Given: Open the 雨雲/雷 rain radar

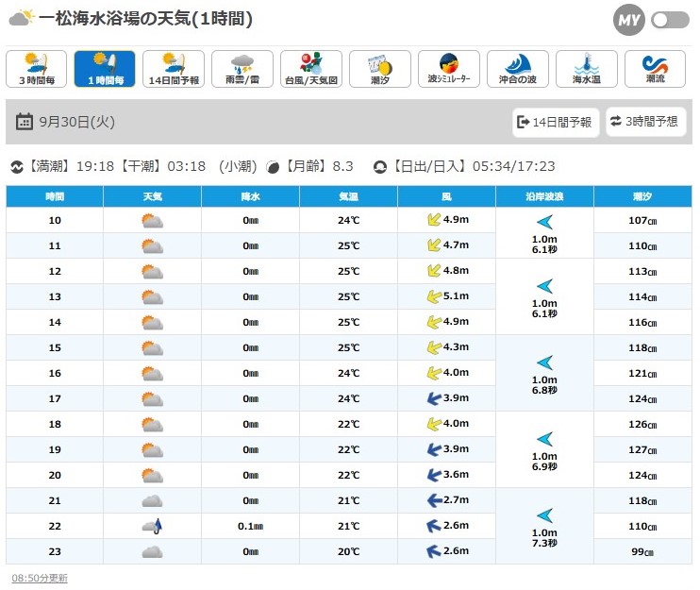Looking at the screenshot, I should pos(242,69).
